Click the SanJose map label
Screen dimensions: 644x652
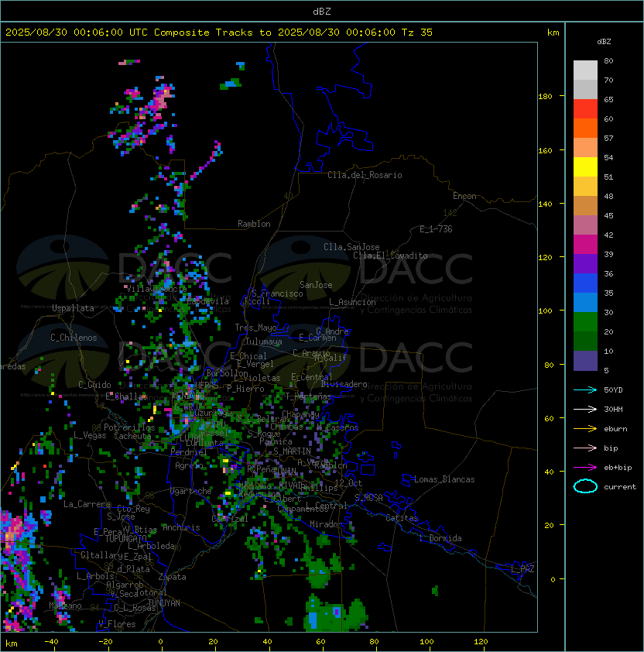click(316, 285)
